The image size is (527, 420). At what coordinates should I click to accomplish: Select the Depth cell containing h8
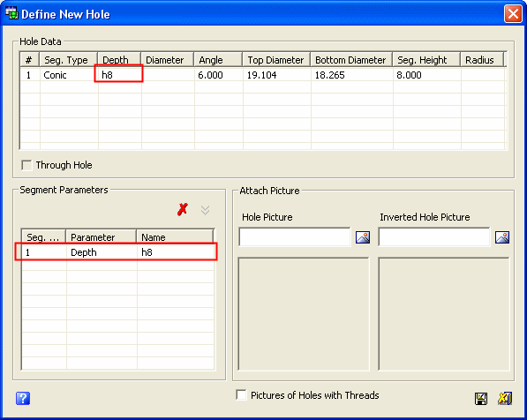[x=119, y=75]
